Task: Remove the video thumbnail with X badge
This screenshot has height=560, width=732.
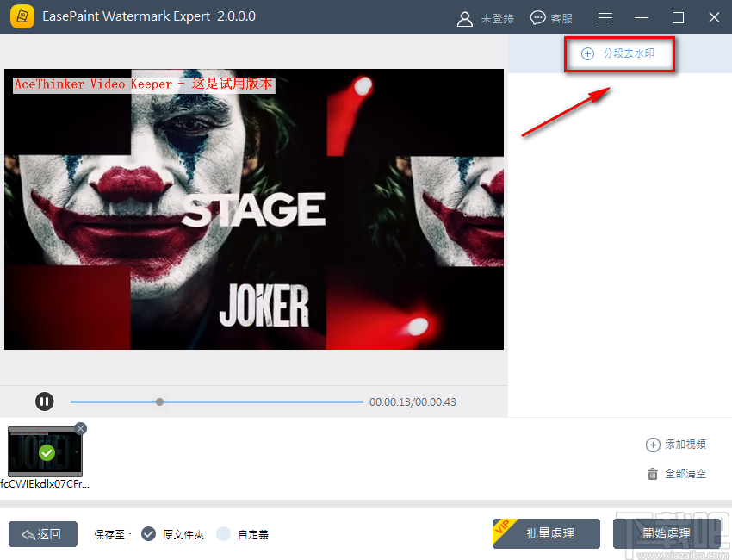Action: point(80,428)
